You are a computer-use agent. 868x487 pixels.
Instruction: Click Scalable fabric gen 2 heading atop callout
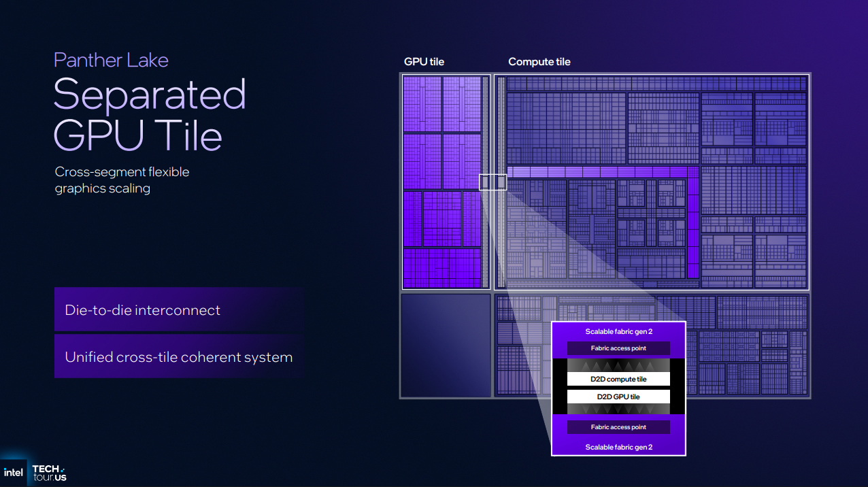(x=618, y=332)
